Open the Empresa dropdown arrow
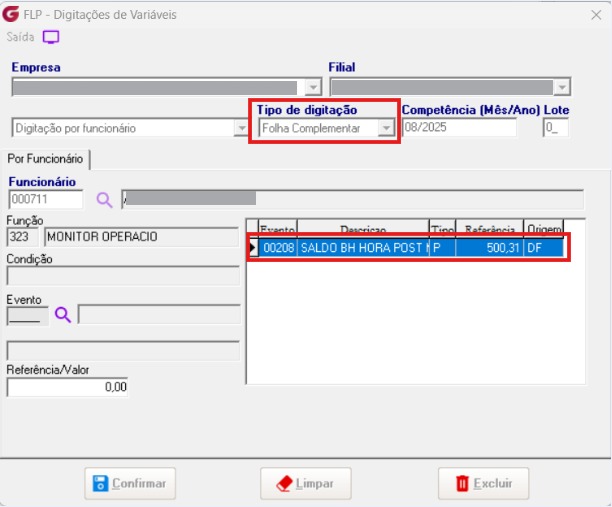612x507 pixels. click(x=313, y=87)
